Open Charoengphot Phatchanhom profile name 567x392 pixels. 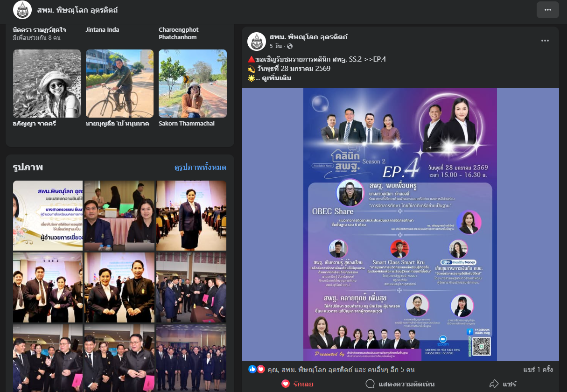[x=178, y=33]
